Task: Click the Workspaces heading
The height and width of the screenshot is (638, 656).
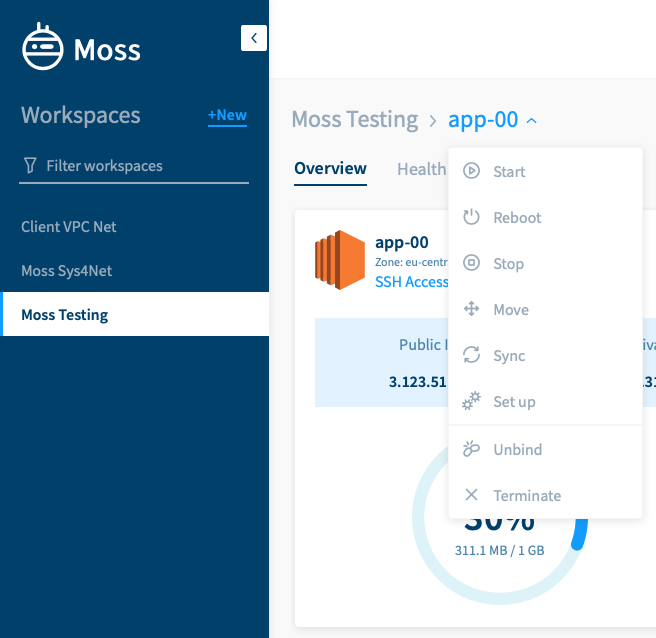Action: coord(81,115)
